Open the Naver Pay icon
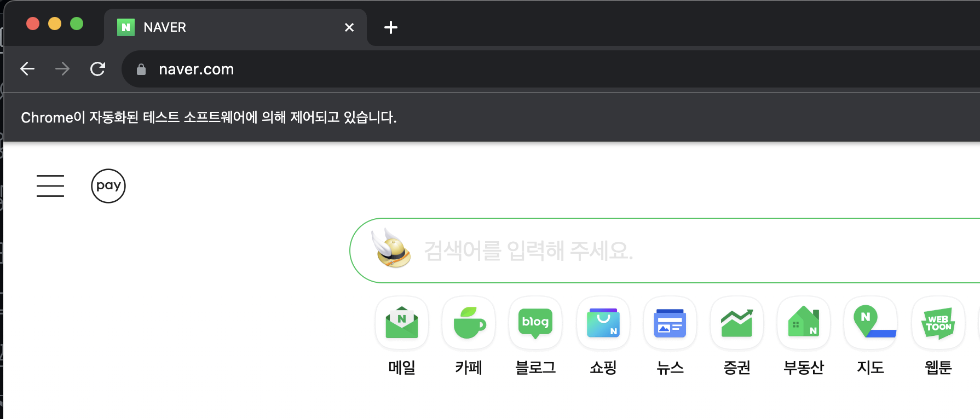The width and height of the screenshot is (980, 419). [x=108, y=186]
